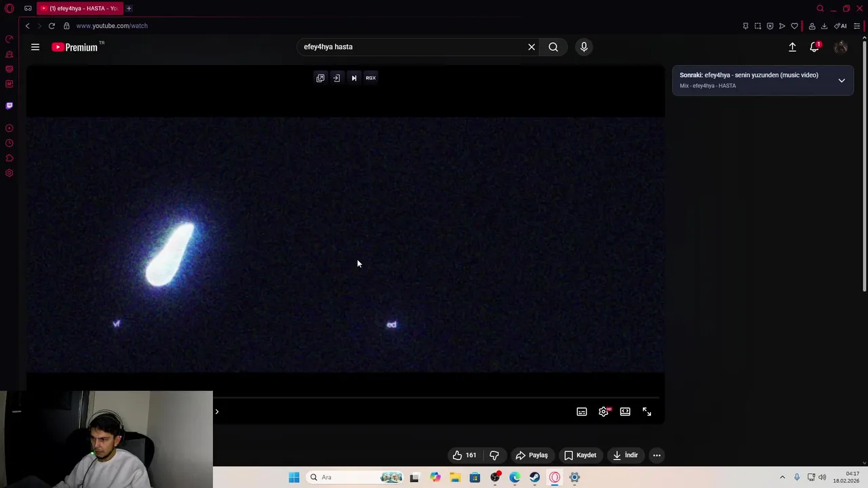Open History clock icon in sidebar
This screenshot has height=488, width=868.
[9, 143]
